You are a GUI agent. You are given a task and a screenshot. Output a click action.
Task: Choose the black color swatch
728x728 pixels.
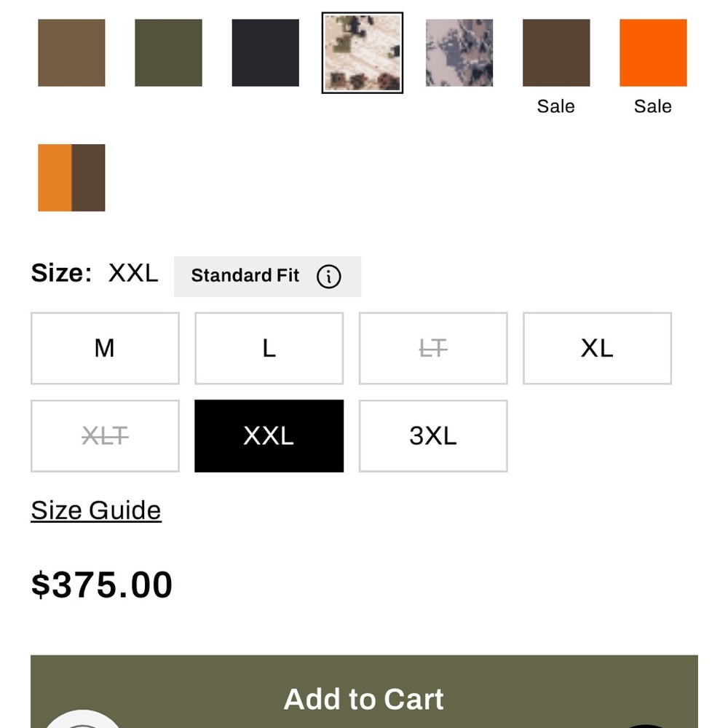pyautogui.click(x=266, y=53)
